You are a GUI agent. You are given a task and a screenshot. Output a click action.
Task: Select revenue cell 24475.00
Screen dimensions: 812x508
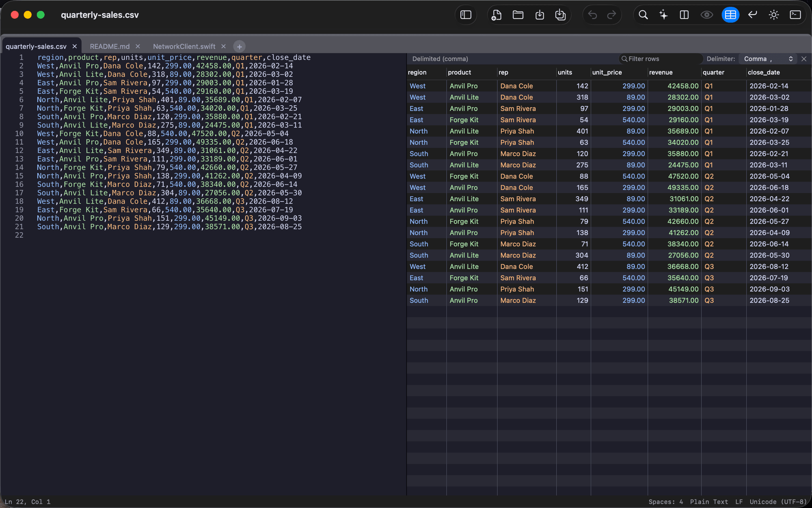pyautogui.click(x=683, y=165)
